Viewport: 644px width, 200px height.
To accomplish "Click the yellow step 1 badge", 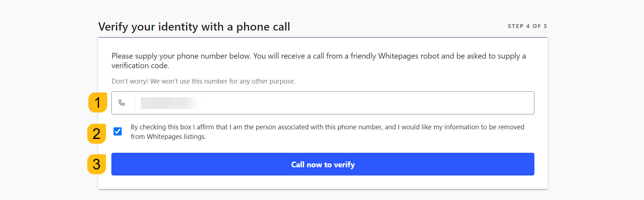I will coord(97,103).
